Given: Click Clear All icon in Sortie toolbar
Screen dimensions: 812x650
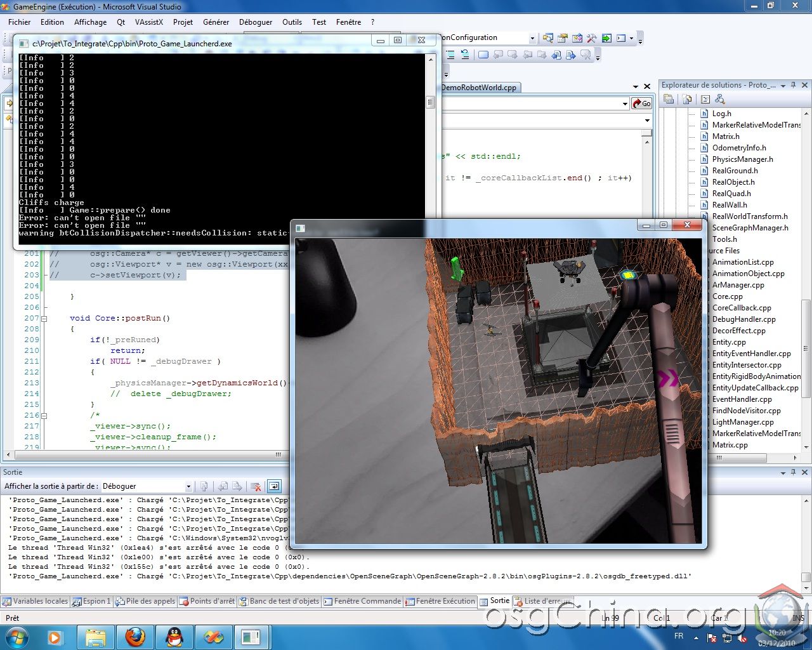Looking at the screenshot, I should tap(256, 486).
